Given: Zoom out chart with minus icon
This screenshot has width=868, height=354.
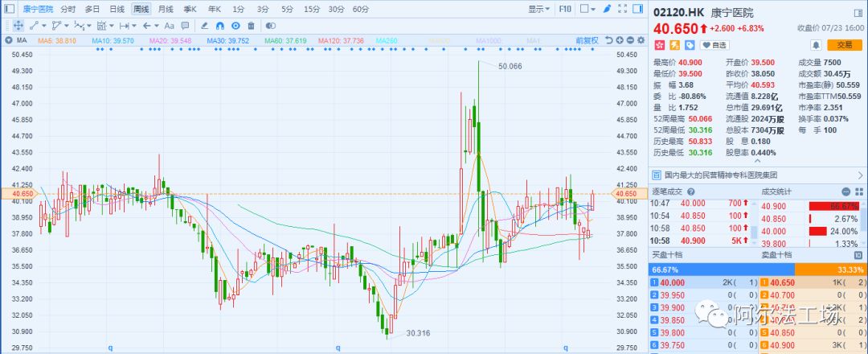Looking at the screenshot, I should point(631,40).
